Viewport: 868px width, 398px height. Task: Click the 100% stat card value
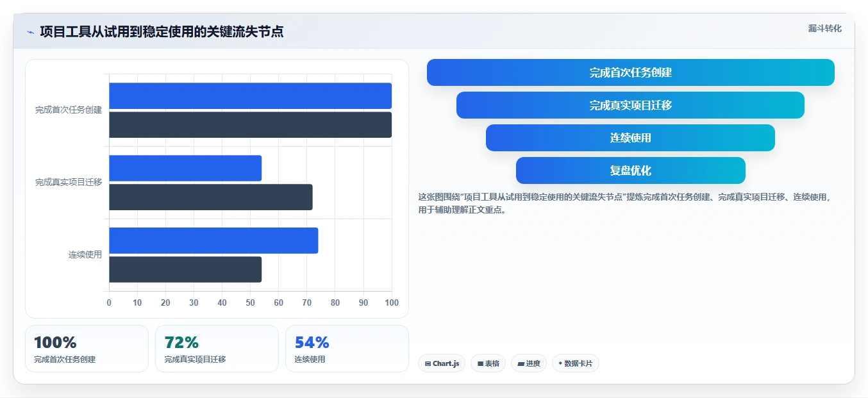pos(55,342)
